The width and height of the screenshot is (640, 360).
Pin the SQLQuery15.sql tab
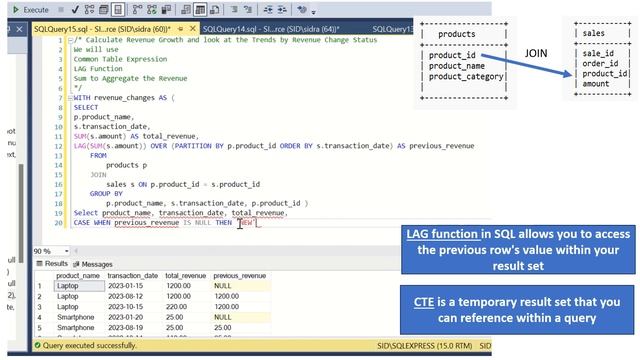point(180,29)
